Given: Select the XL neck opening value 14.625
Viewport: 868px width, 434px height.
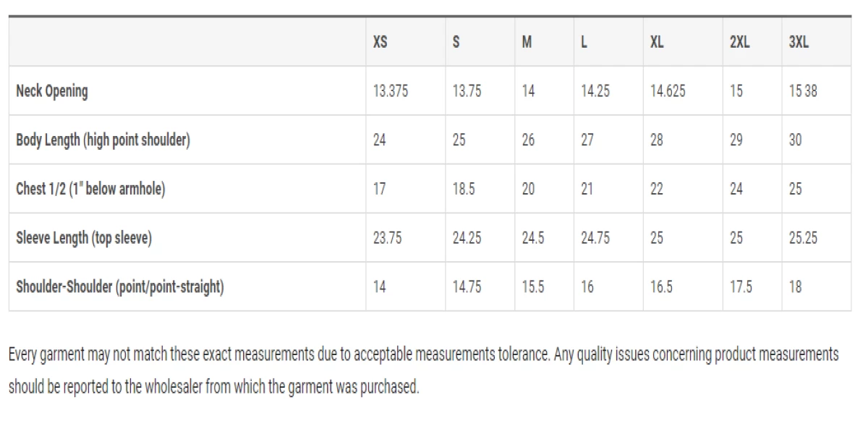Looking at the screenshot, I should point(668,91).
